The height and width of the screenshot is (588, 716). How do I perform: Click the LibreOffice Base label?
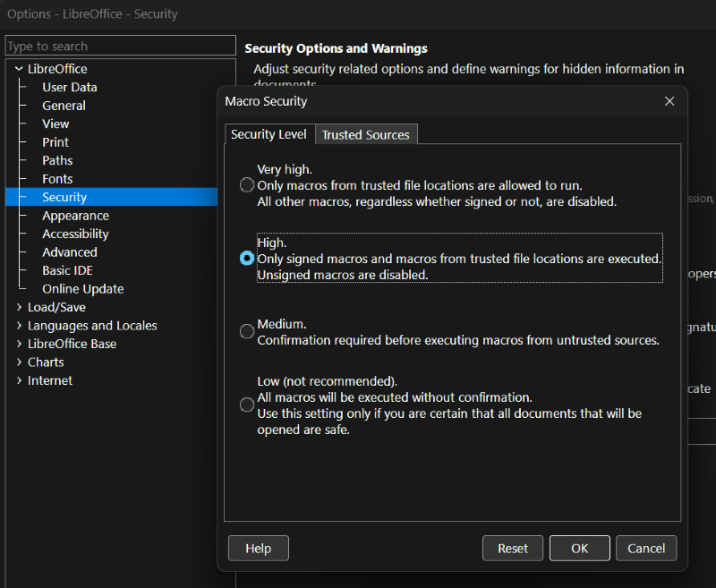[x=72, y=344]
